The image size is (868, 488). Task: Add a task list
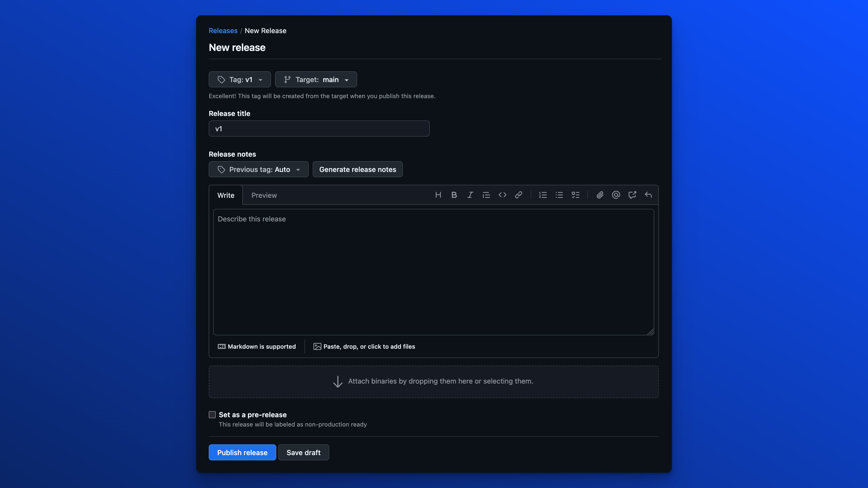pyautogui.click(x=575, y=195)
